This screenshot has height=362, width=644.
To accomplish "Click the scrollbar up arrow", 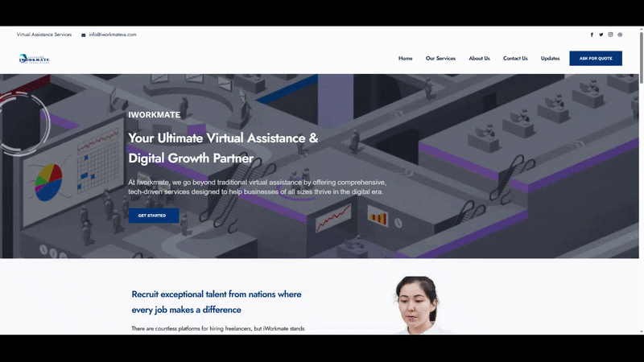I will [641, 29].
